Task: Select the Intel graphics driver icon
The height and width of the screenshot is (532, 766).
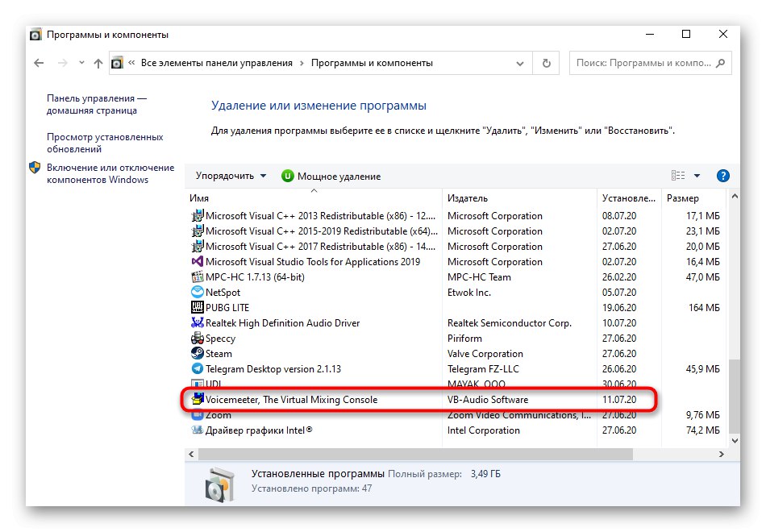Action: (x=198, y=430)
